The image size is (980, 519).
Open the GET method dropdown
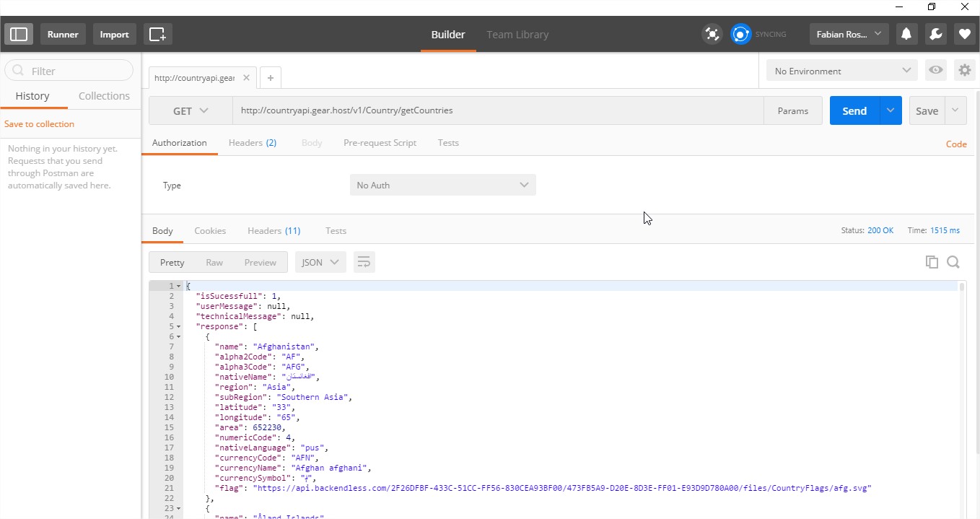pos(191,111)
